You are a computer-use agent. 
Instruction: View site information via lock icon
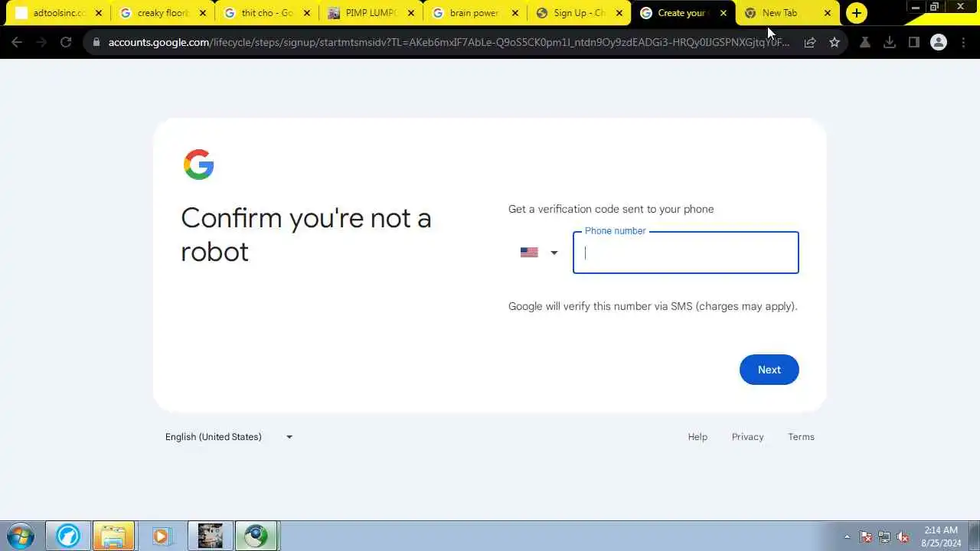tap(96, 42)
